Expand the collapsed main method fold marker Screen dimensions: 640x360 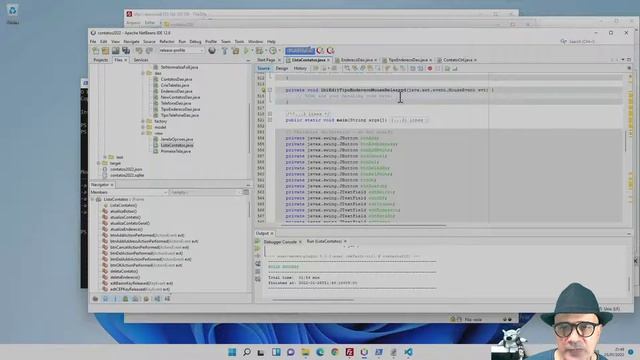270,120
